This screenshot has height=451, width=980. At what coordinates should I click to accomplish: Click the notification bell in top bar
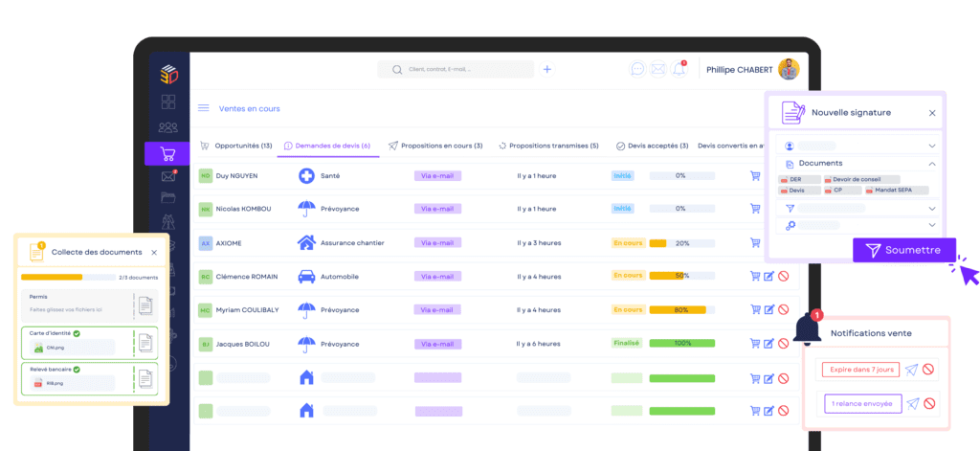[x=679, y=69]
